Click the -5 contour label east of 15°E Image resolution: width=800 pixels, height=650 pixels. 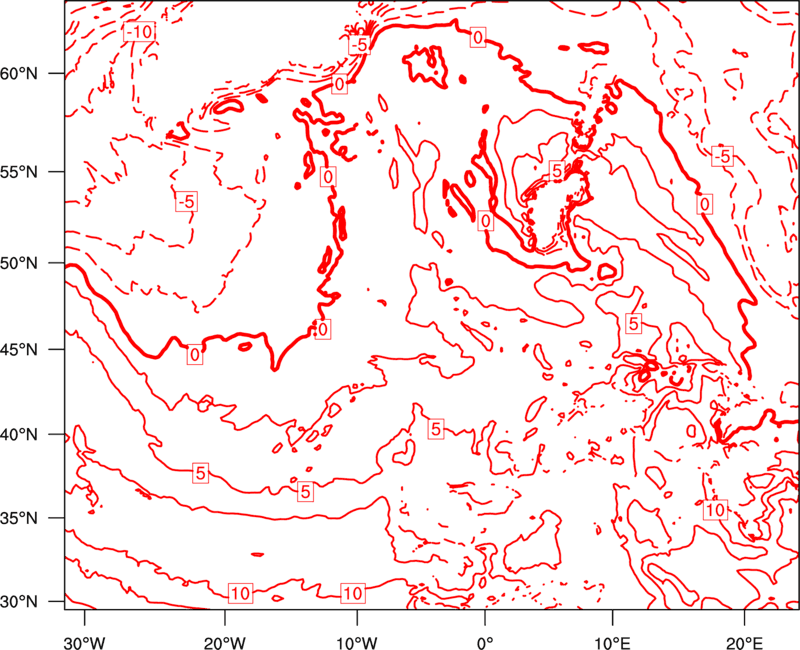point(722,156)
